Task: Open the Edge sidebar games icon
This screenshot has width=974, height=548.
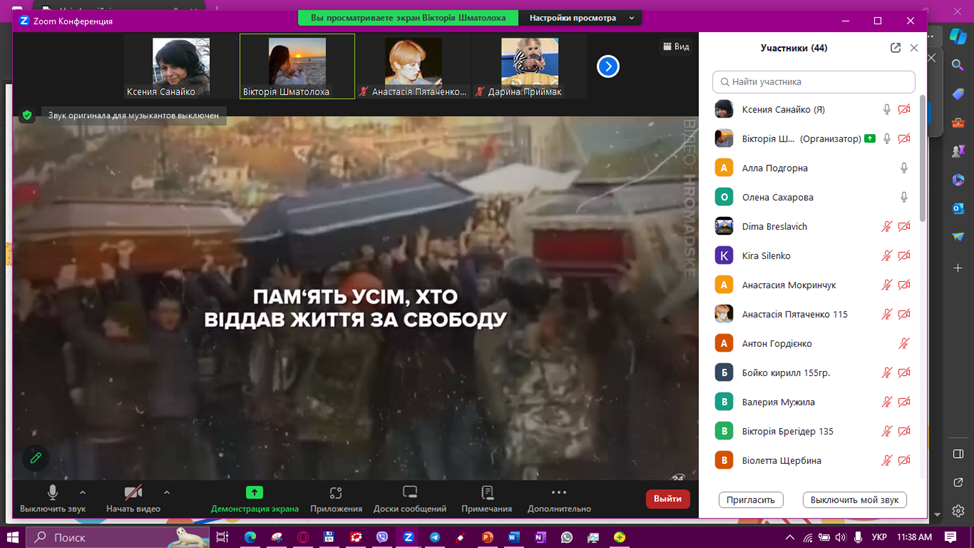Action: [958, 150]
